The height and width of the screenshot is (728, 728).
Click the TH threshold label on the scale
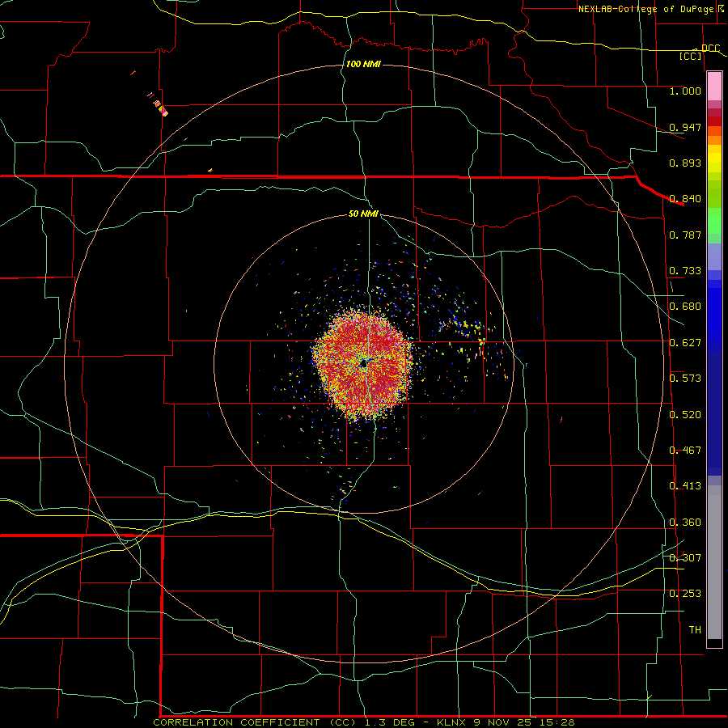coord(695,629)
